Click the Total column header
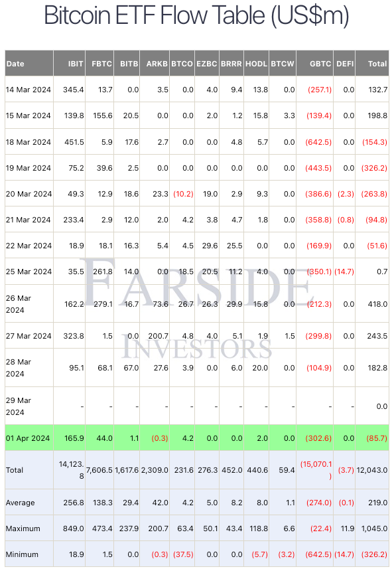 (x=372, y=63)
